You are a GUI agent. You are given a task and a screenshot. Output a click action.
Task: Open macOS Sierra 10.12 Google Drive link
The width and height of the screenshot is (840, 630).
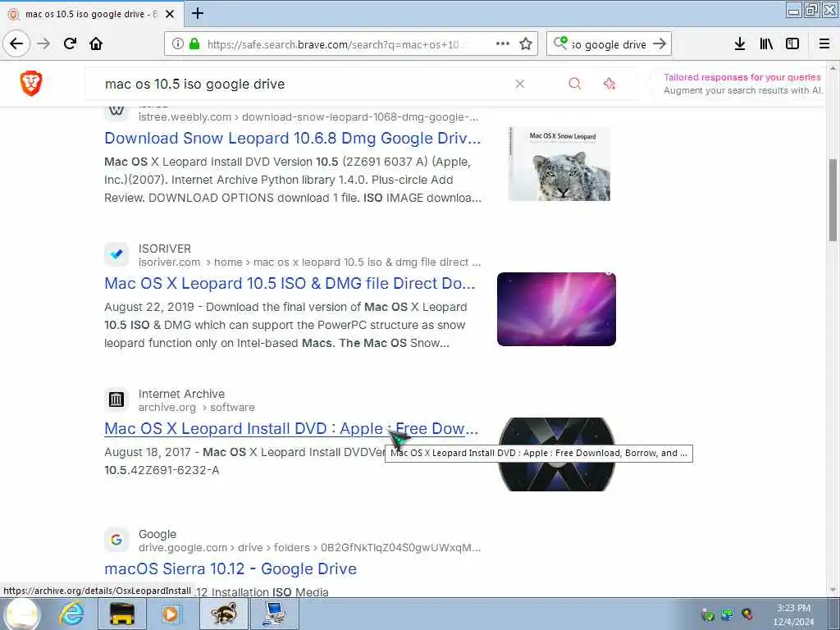pyautogui.click(x=231, y=569)
